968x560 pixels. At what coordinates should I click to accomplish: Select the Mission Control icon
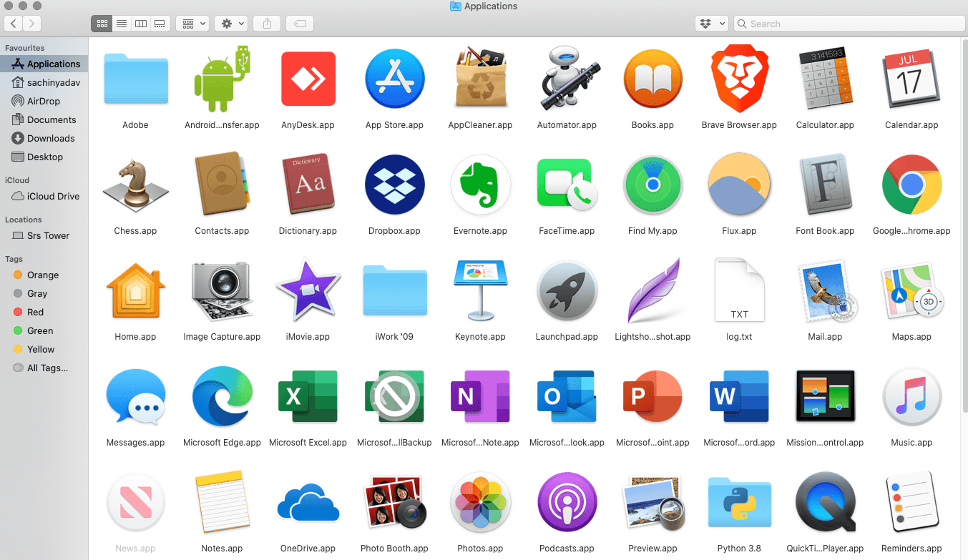coord(826,396)
